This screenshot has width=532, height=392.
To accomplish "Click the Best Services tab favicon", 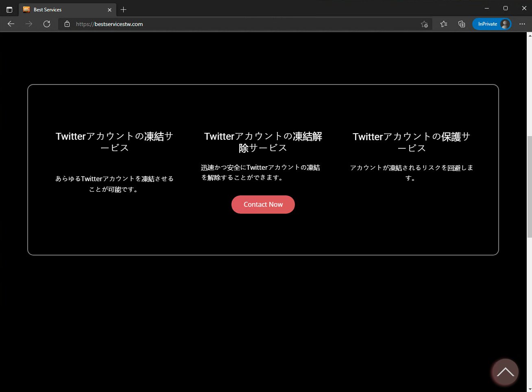I will (x=26, y=10).
